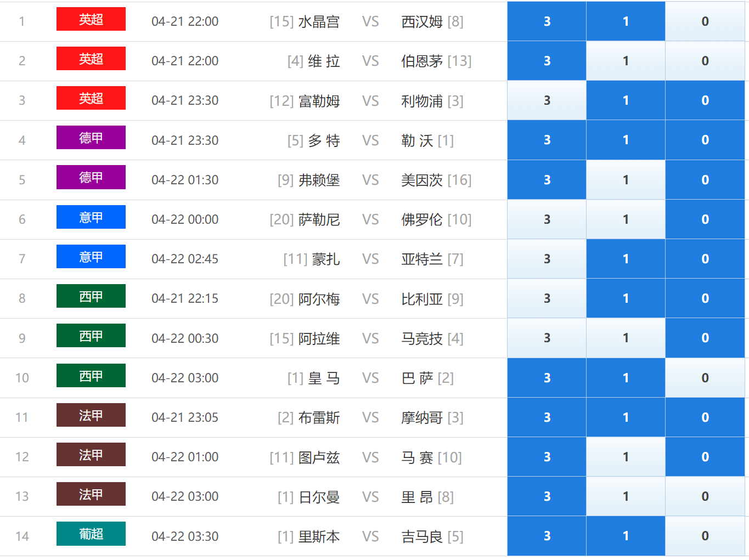The width and height of the screenshot is (749, 560).
Task: Click the 西甲 badge in the 皇马 row
Action: [x=91, y=376]
